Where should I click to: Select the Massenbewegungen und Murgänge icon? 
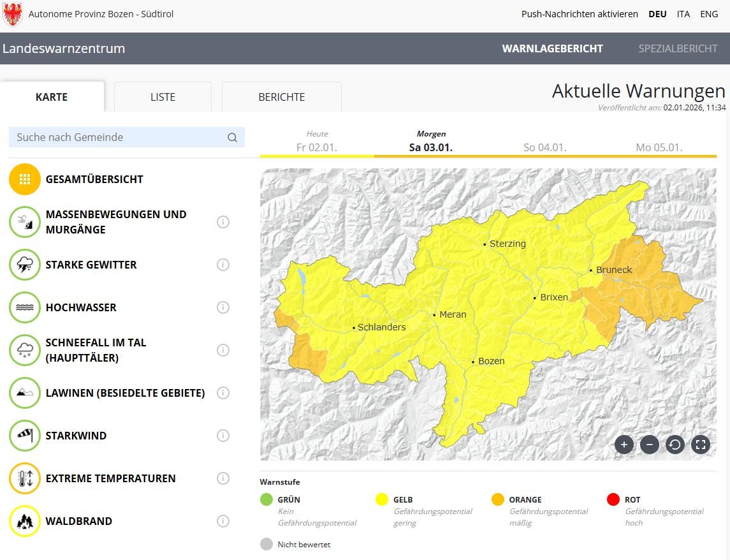click(x=25, y=222)
